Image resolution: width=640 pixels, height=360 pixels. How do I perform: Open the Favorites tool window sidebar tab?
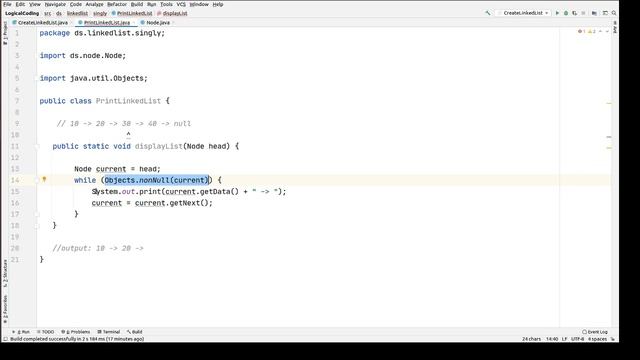tap(5, 309)
